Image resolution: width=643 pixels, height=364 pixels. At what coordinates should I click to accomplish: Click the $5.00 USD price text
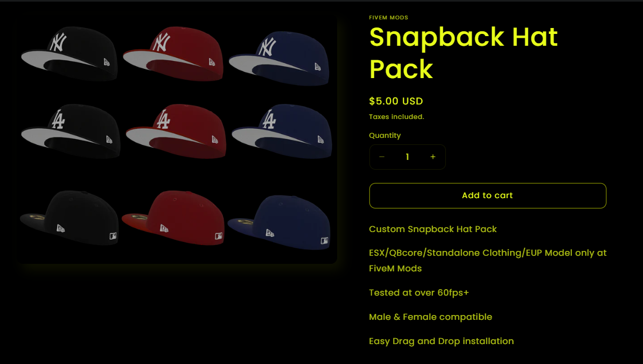point(396,101)
